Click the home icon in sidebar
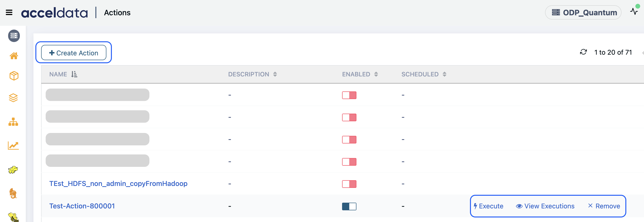This screenshot has height=222, width=644. point(14,56)
